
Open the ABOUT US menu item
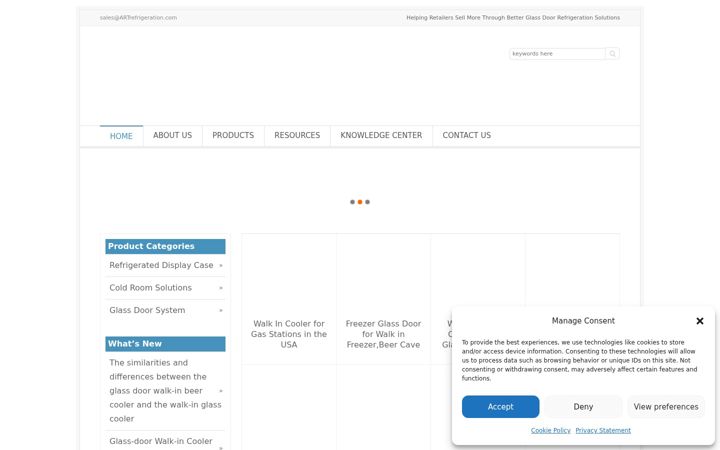click(x=173, y=135)
